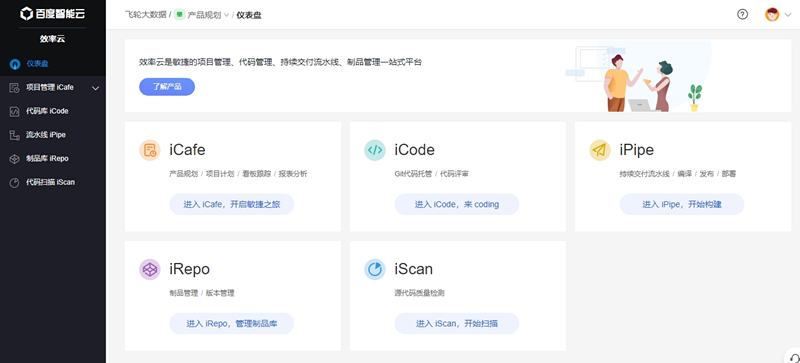Click the blue iScan card icon
The image size is (800, 363).
point(374,269)
